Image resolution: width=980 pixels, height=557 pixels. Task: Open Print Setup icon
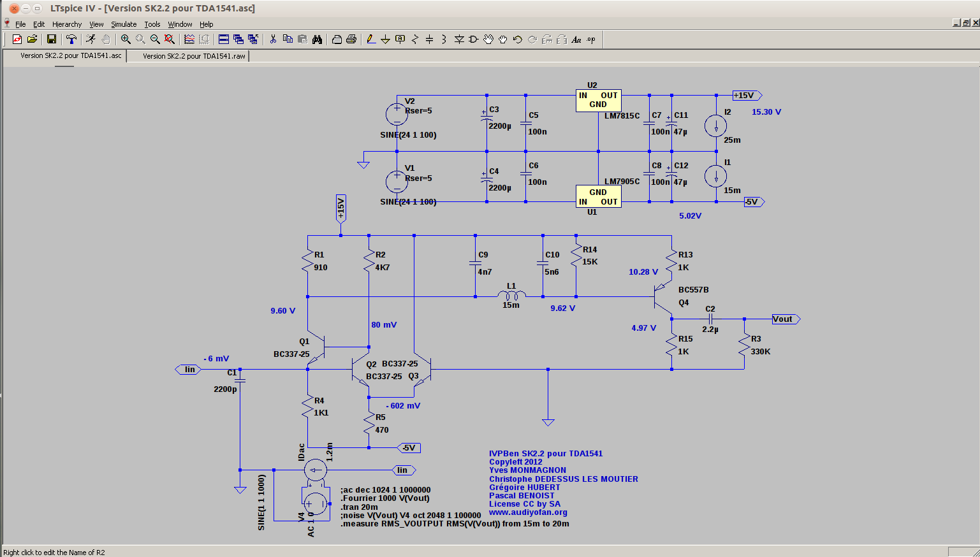pos(337,39)
